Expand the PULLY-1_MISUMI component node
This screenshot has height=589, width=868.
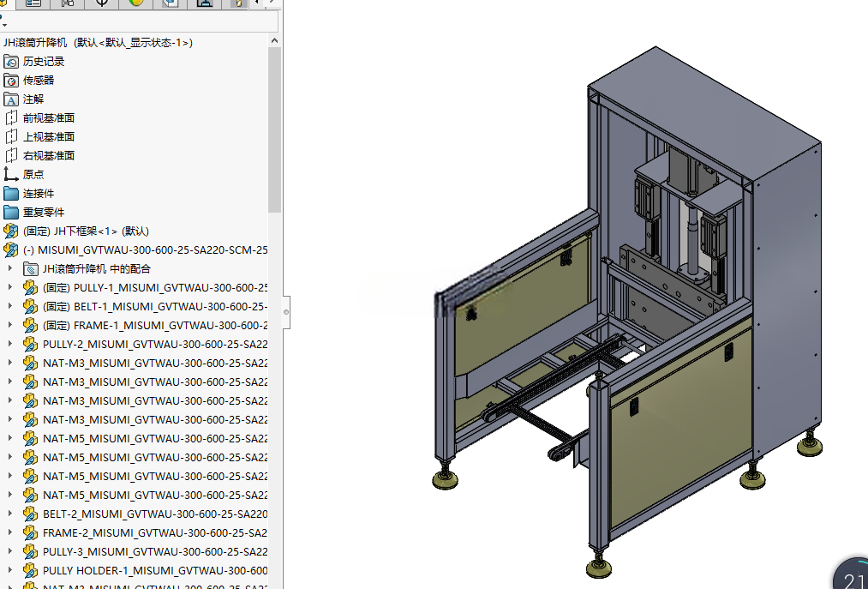point(9,287)
